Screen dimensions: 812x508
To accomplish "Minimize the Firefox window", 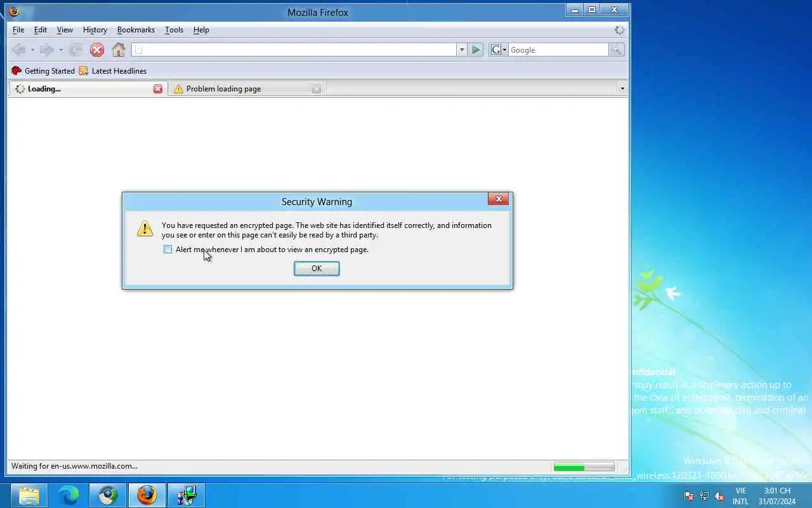I will pyautogui.click(x=575, y=10).
